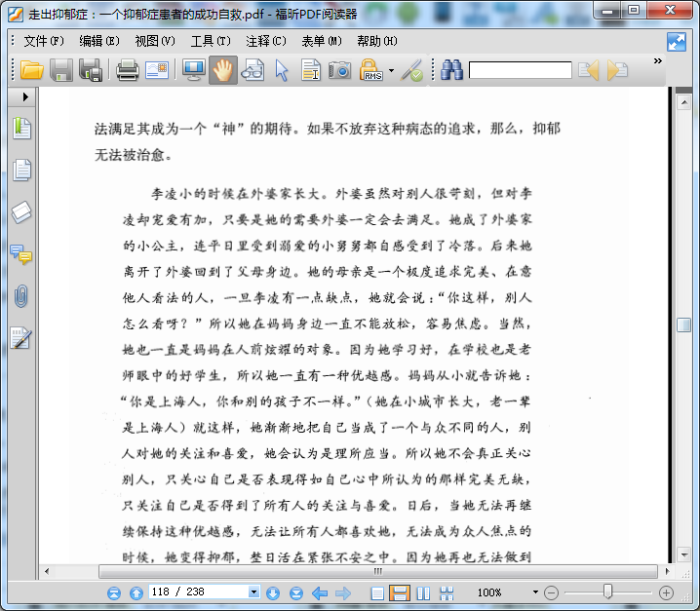This screenshot has height=611, width=700.
Task: Click the Save As double-disk icon
Action: [x=91, y=70]
